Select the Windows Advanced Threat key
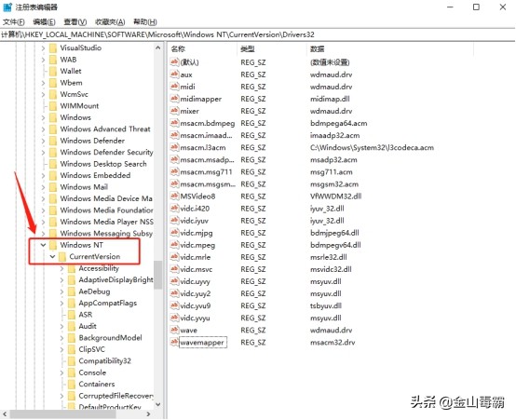The height and width of the screenshot is (420, 516). point(105,129)
